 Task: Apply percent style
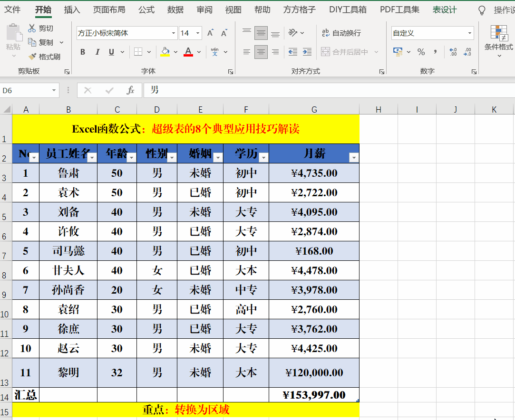click(x=421, y=52)
